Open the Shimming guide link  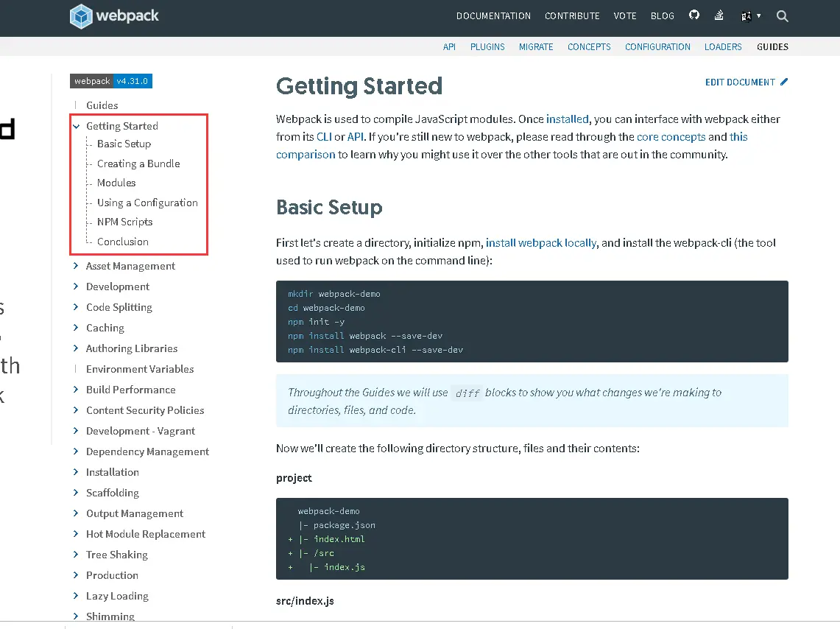click(110, 616)
